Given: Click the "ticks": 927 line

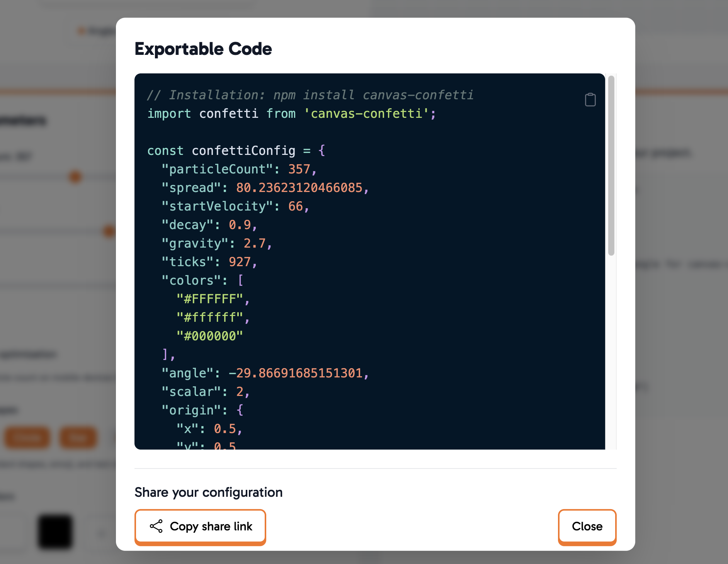Looking at the screenshot, I should (209, 262).
